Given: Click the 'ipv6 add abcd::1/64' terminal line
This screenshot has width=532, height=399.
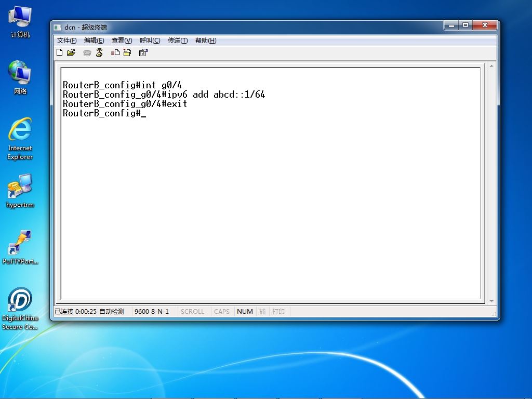Looking at the screenshot, I should pos(164,95).
